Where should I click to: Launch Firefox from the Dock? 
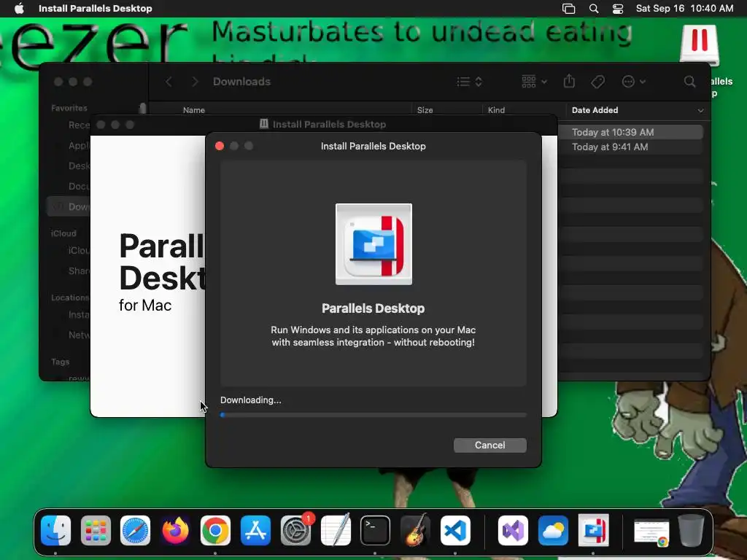click(175, 531)
